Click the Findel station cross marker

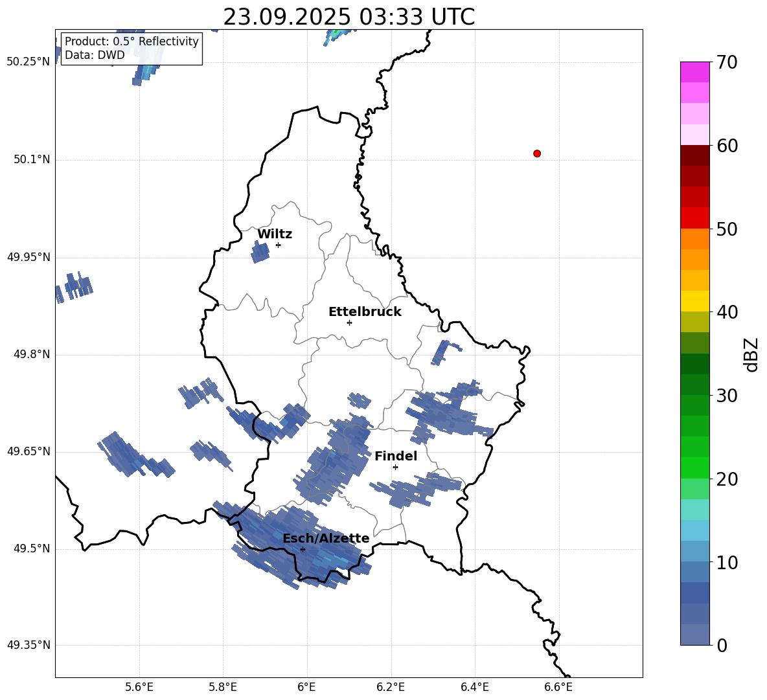tap(395, 468)
